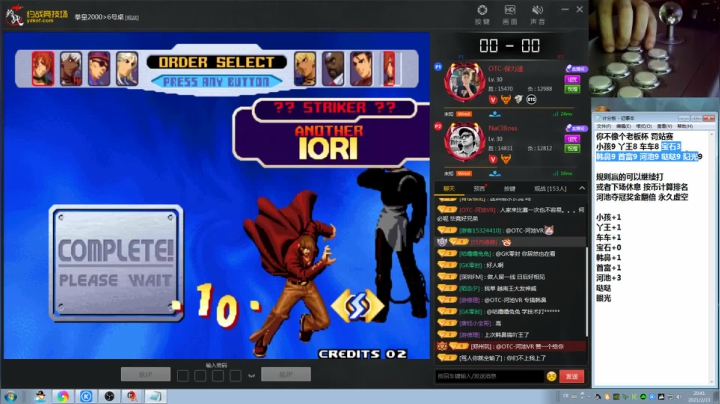Switch to the 预言 tab

coord(479,189)
